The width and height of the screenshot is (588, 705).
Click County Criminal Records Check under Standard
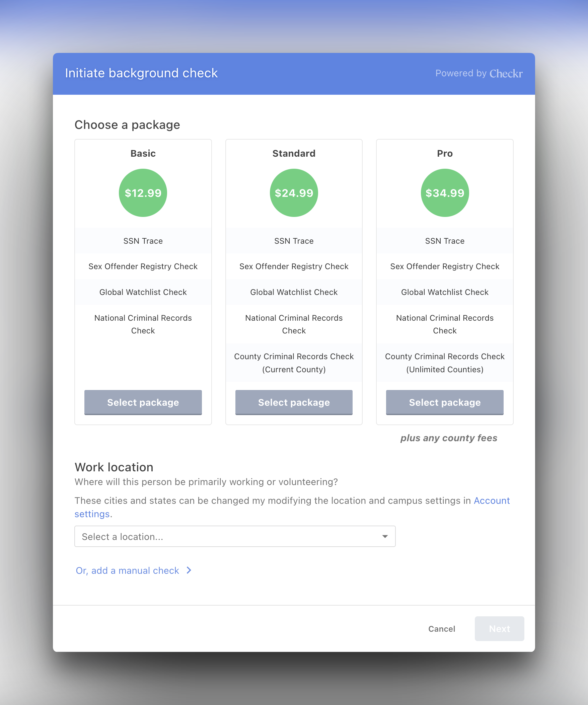(x=294, y=363)
